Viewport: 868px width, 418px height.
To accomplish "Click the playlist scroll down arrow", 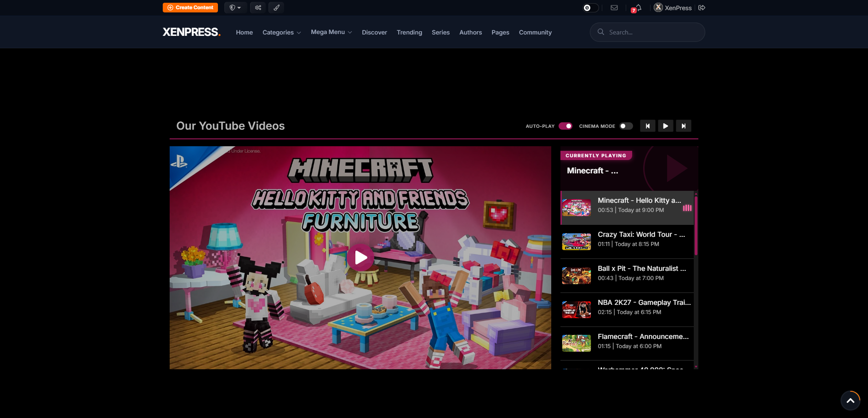I will click(696, 366).
